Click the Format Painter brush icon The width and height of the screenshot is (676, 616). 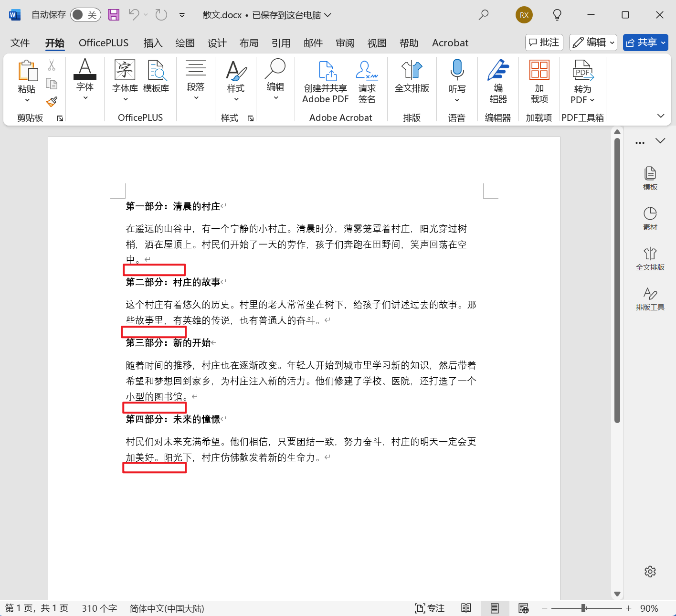pyautogui.click(x=52, y=102)
